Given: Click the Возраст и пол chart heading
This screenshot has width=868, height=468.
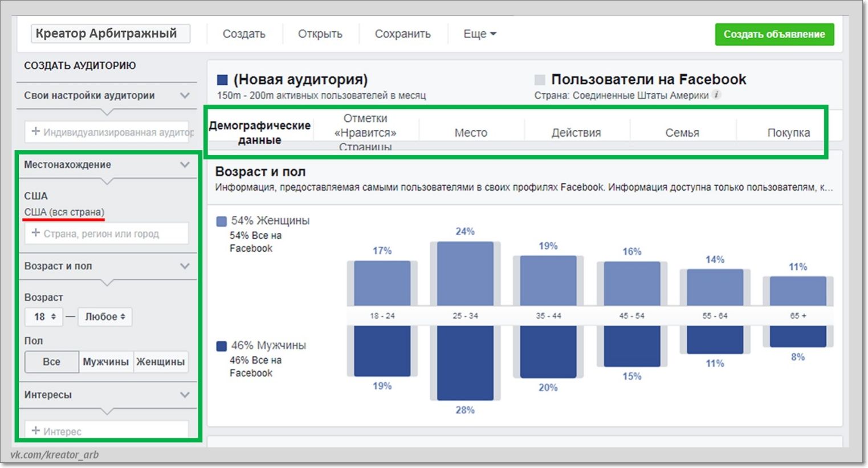Looking at the screenshot, I should (x=260, y=171).
